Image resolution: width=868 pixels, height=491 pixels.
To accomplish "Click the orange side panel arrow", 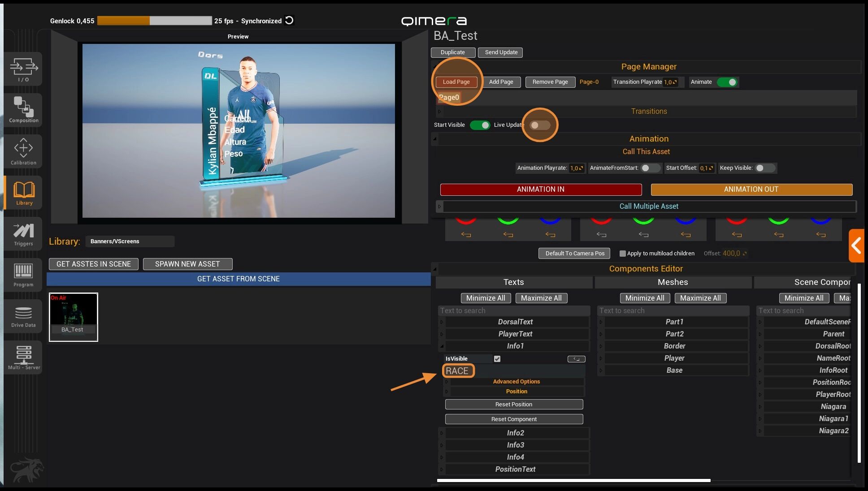I will [856, 245].
